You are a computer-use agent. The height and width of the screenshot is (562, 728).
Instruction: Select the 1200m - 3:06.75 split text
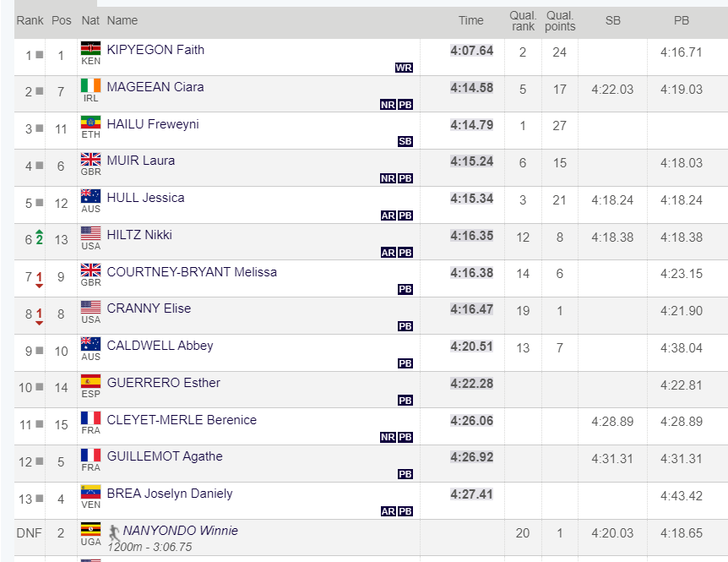click(x=150, y=547)
